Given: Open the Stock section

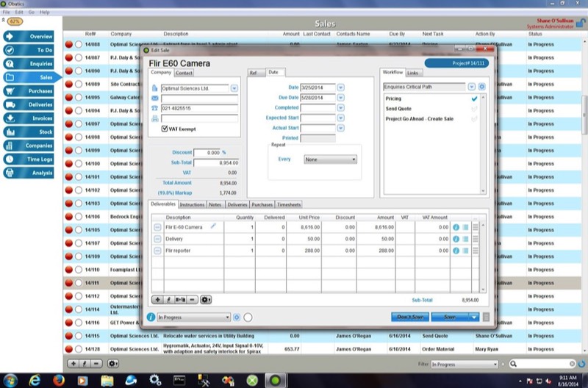Looking at the screenshot, I should click(29, 132).
